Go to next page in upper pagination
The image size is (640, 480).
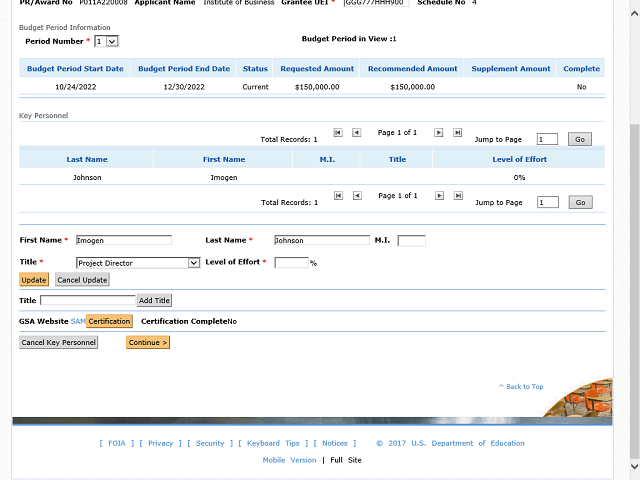pos(438,133)
